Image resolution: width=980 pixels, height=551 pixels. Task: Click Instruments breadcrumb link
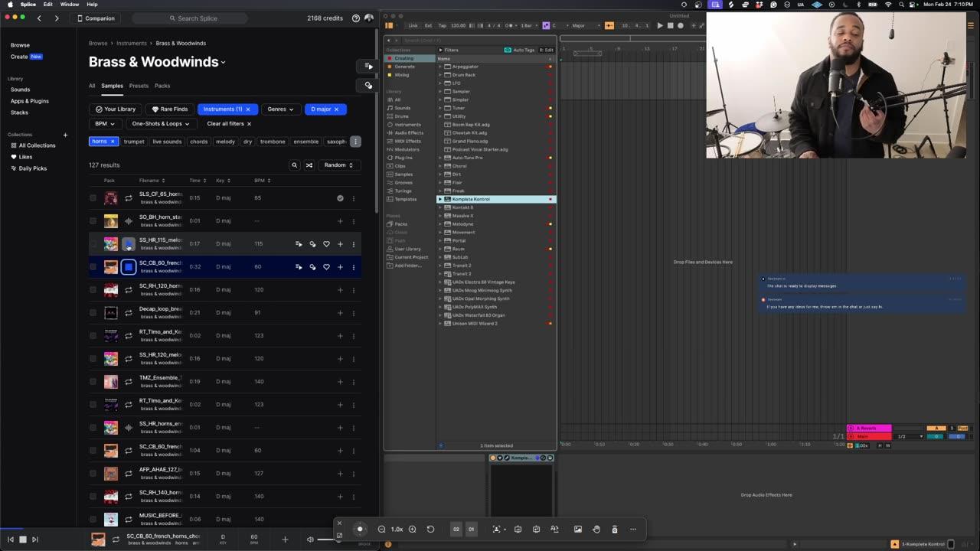pos(132,44)
